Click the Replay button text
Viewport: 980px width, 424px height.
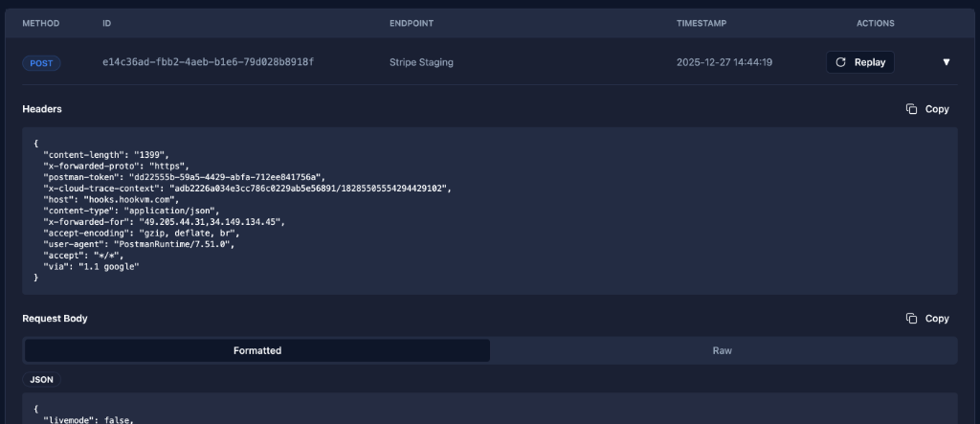click(x=870, y=62)
